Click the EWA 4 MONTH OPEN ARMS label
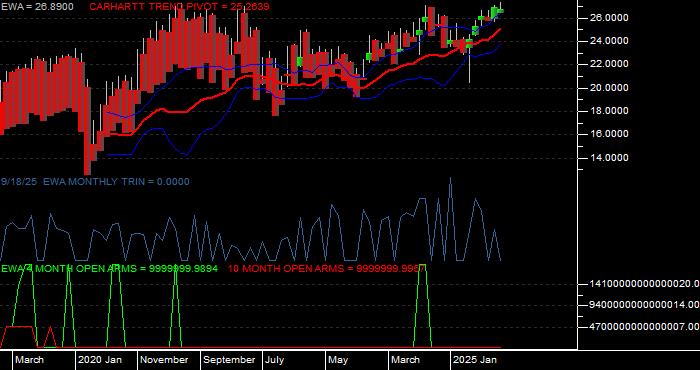Viewport: 700px width, 370px height. tap(109, 269)
